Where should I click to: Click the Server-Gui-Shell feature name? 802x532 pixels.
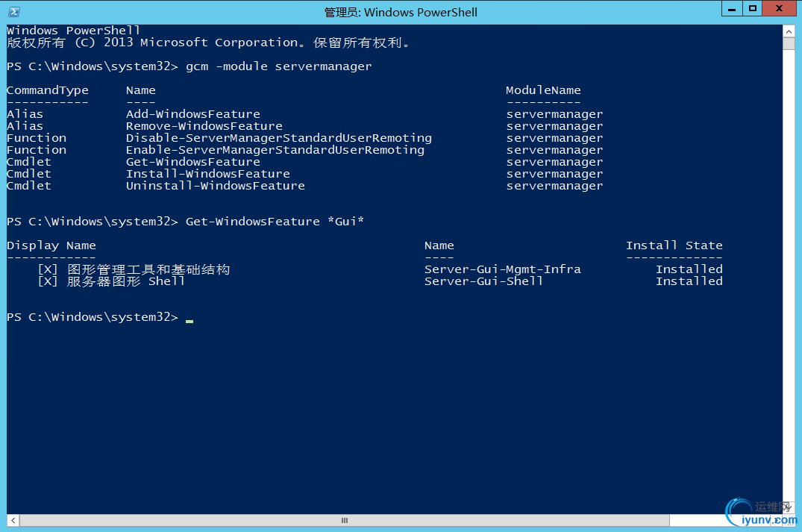point(483,281)
